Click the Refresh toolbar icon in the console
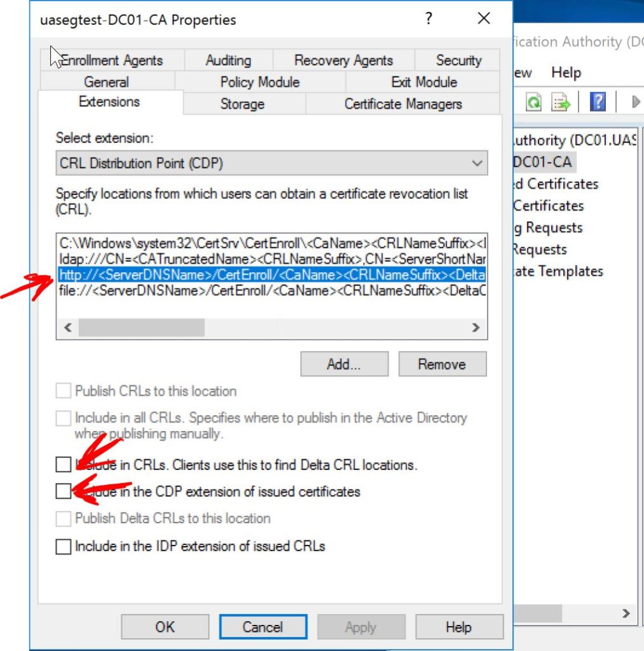Image resolution: width=644 pixels, height=651 pixels. (x=533, y=102)
